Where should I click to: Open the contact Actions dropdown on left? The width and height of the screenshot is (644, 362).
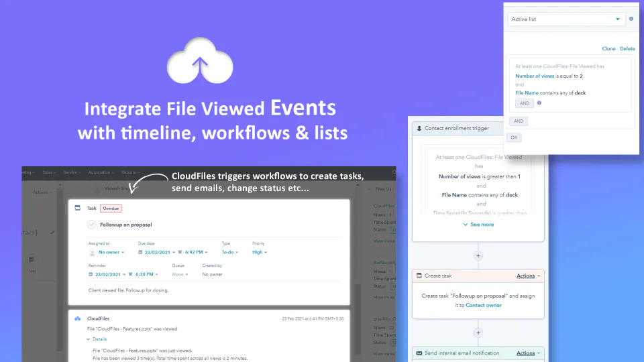pos(42,192)
